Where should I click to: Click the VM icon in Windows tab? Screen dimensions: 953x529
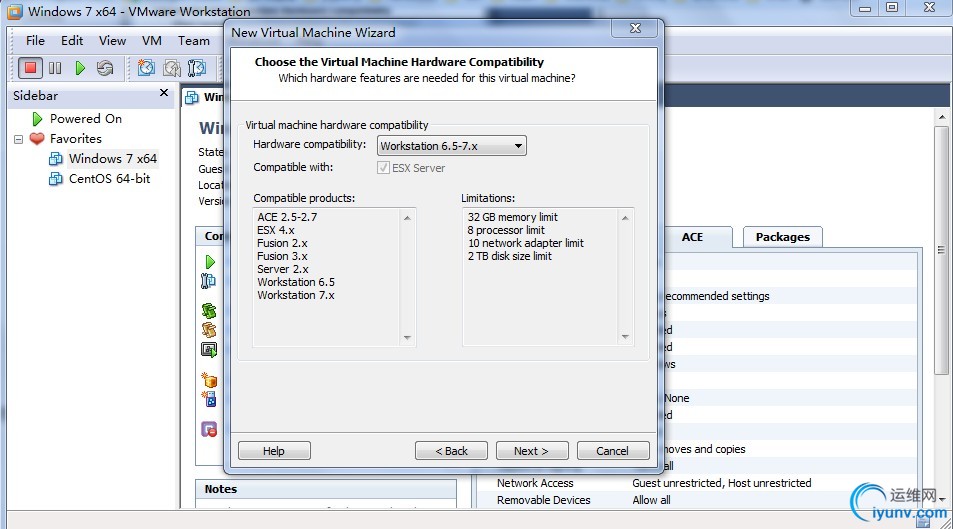tap(192, 97)
